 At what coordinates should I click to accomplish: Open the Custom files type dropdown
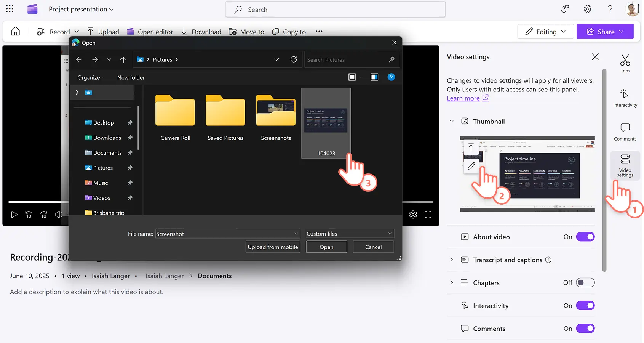(x=350, y=234)
